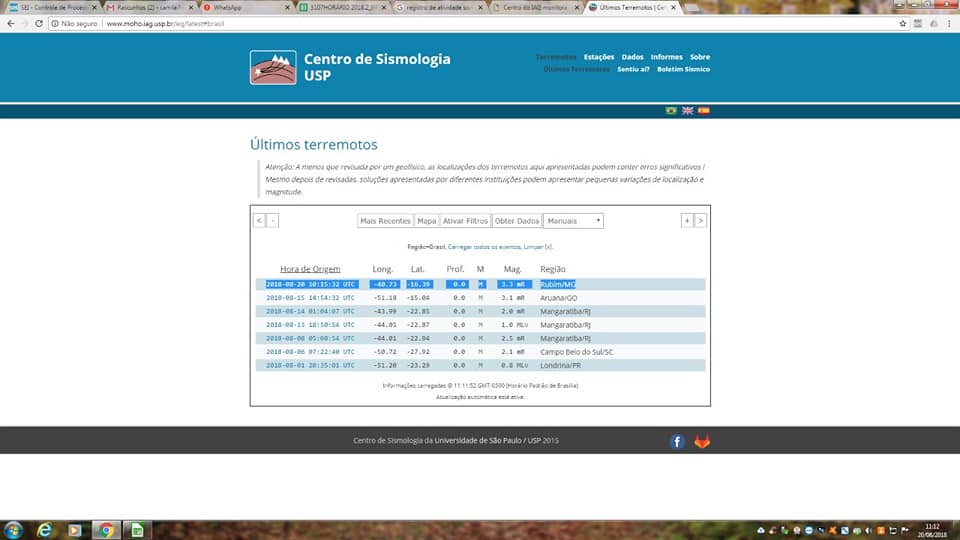
Task: Open the GitLab fox icon in footer
Action: [702, 441]
